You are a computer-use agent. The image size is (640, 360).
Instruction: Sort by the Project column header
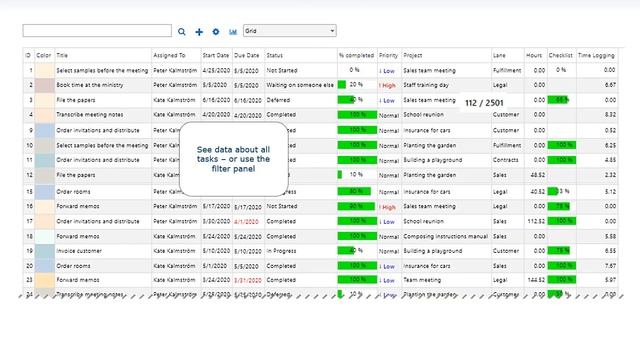click(413, 55)
